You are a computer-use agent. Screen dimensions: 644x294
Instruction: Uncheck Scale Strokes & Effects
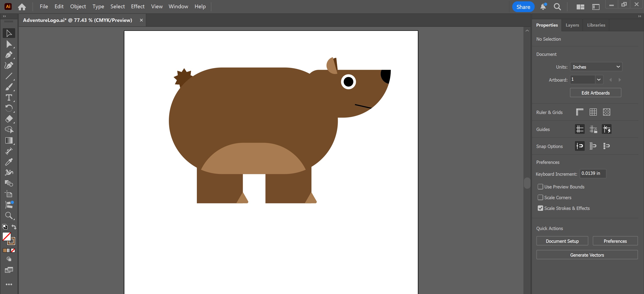coord(540,208)
